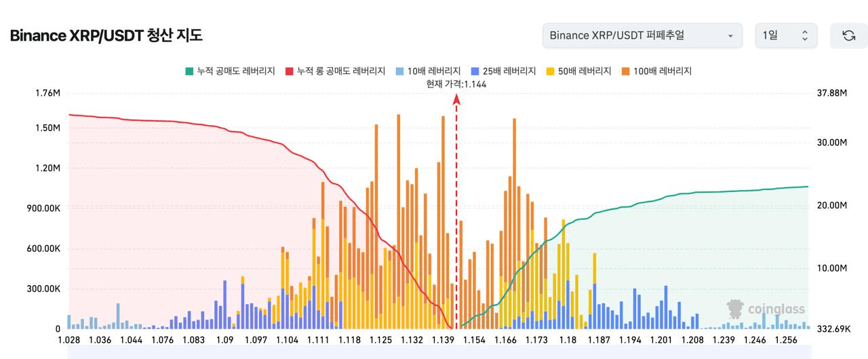868x359 pixels.
Task: Click the refresh icon button
Action: pyautogui.click(x=848, y=35)
